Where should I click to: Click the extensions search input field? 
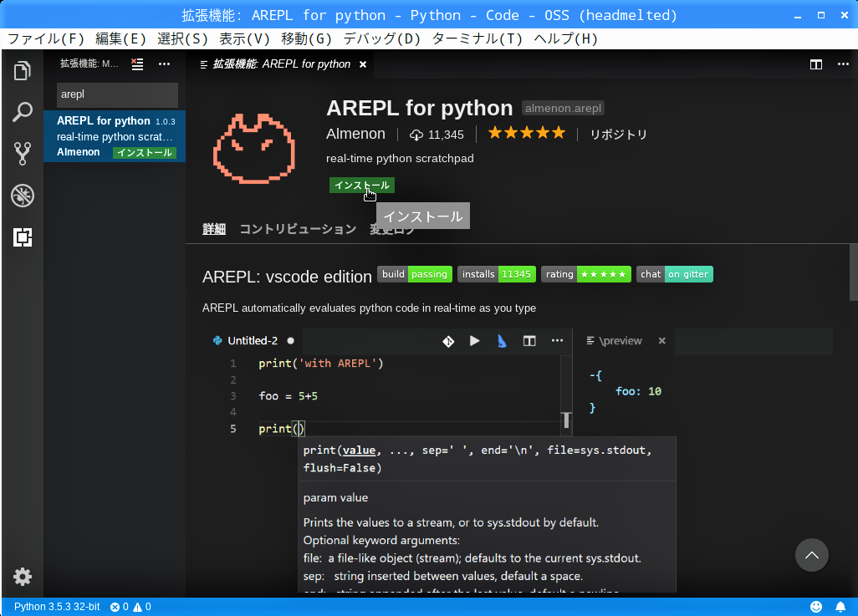pyautogui.click(x=117, y=94)
